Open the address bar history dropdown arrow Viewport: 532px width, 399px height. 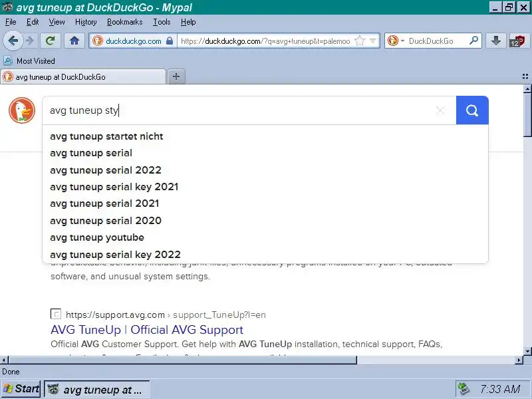coord(373,41)
